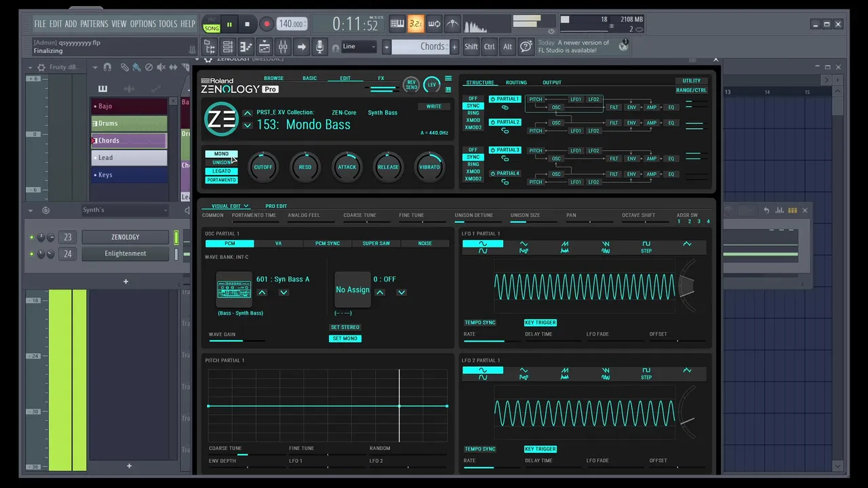Viewport: 868px width, 488px height.
Task: Click the microphone recording icon
Action: pyautogui.click(x=320, y=47)
